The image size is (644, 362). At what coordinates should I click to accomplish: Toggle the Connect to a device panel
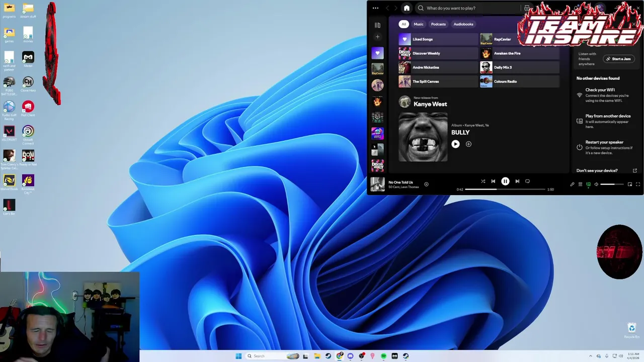(588, 185)
